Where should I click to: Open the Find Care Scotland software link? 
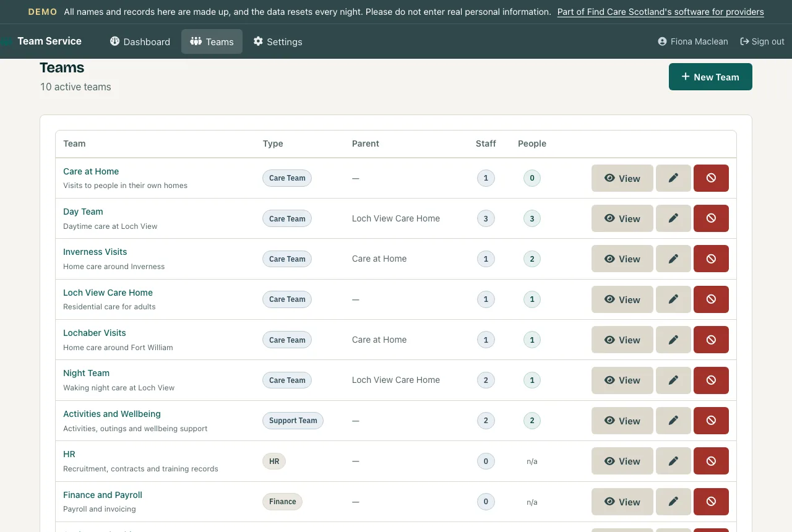pyautogui.click(x=660, y=12)
